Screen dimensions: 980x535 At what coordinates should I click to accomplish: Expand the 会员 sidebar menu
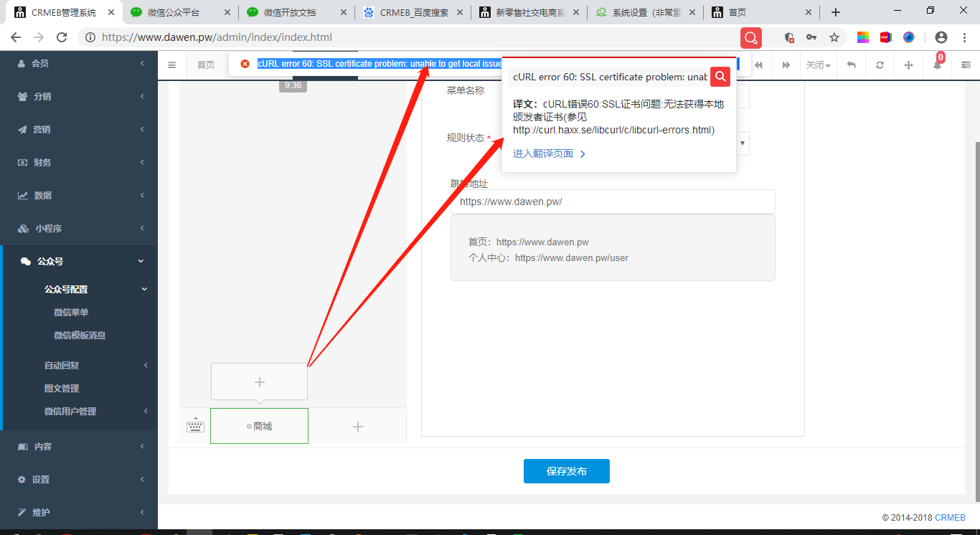(x=79, y=63)
